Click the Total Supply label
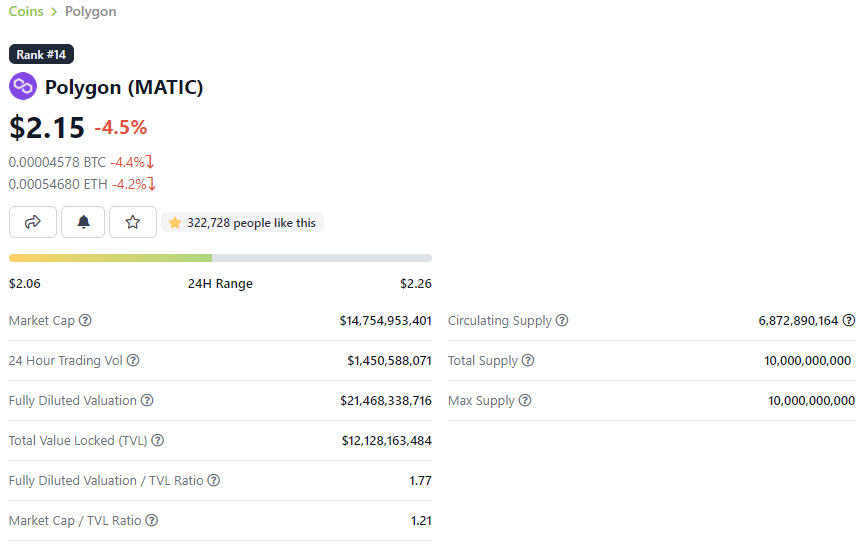The height and width of the screenshot is (551, 865). pyautogui.click(x=483, y=360)
